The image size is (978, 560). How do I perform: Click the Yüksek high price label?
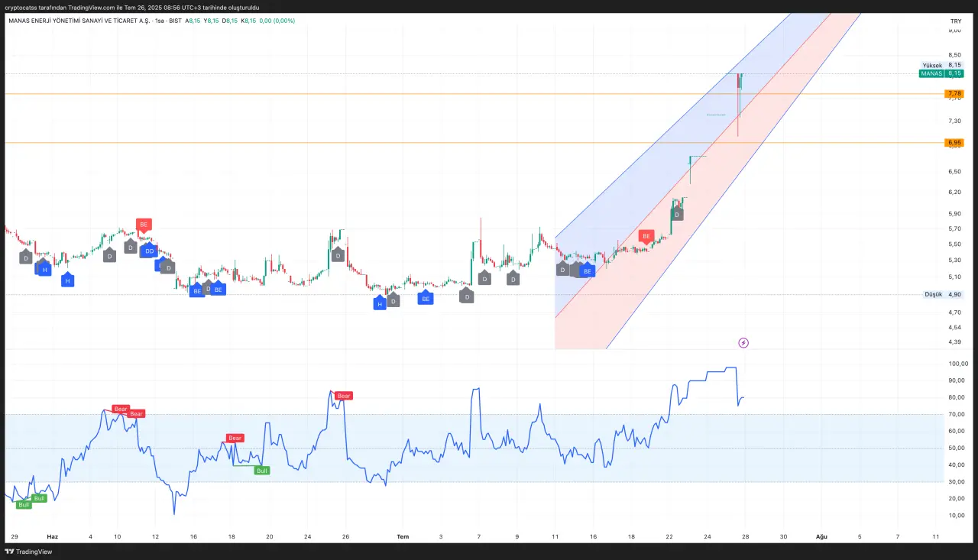(932, 66)
